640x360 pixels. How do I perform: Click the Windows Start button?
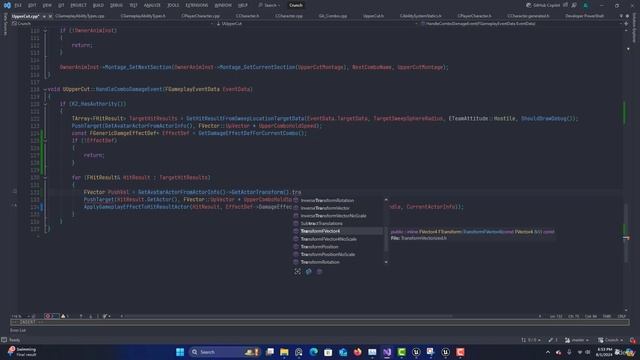pos(180,352)
